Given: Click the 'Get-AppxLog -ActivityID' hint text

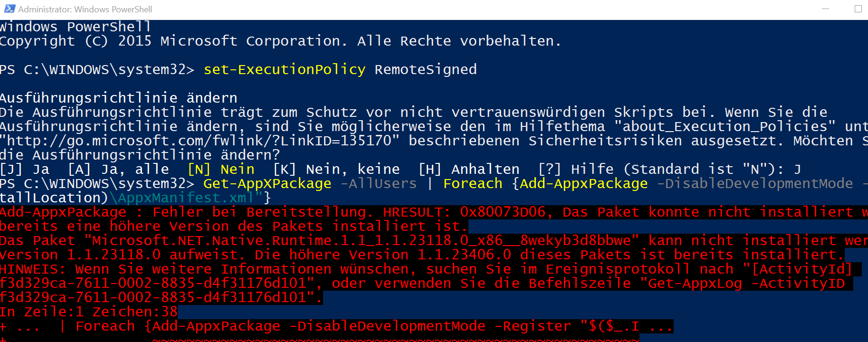Looking at the screenshot, I should pos(746,283).
